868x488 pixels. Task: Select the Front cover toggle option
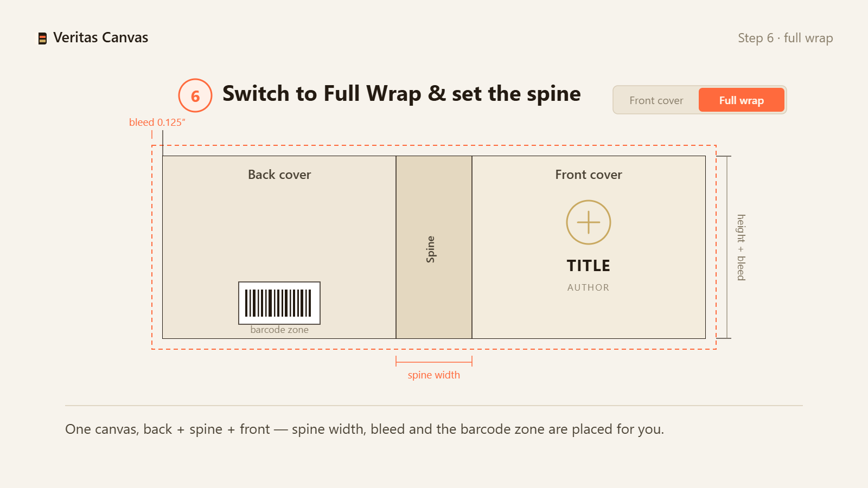pos(656,100)
